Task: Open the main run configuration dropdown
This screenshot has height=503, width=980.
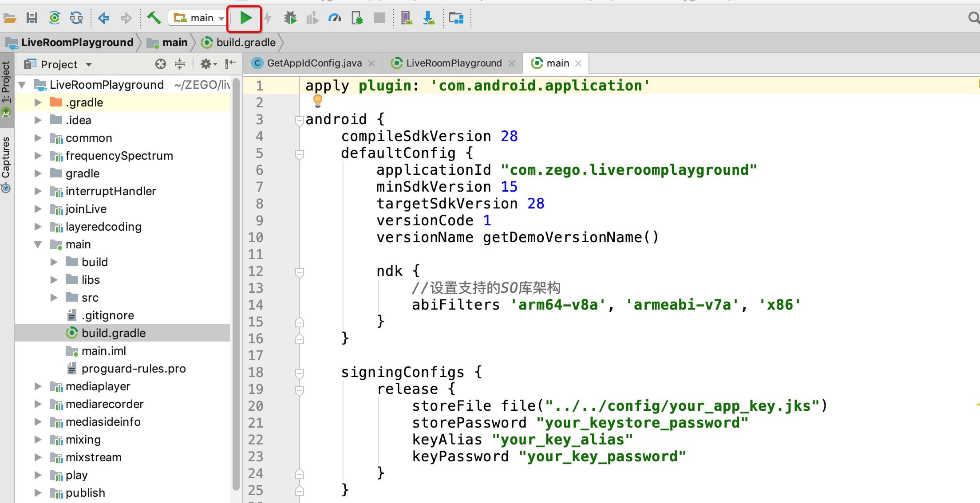Action: coord(198,18)
